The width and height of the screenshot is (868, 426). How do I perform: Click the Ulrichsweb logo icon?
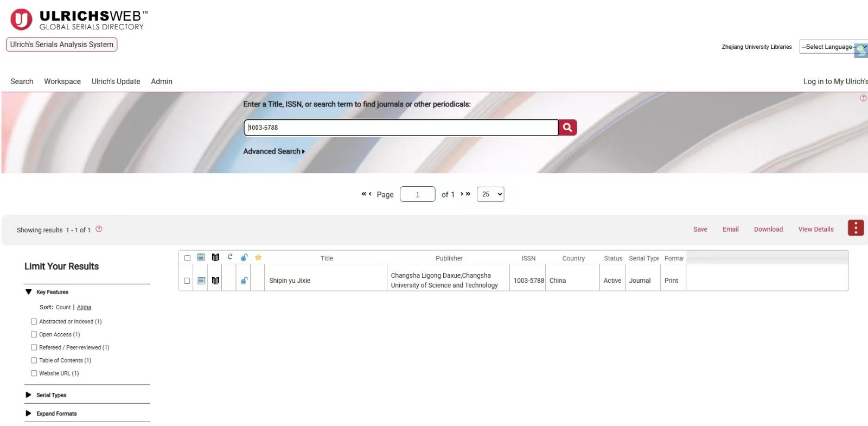21,20
